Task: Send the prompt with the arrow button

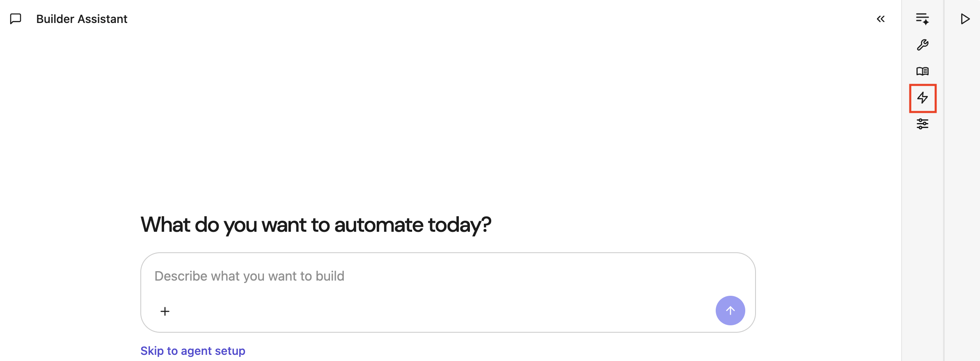Action: point(730,311)
